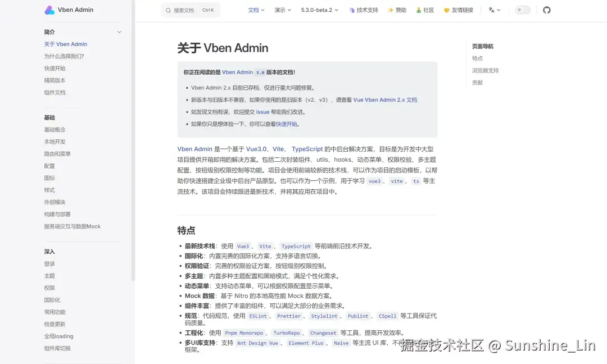Viewport: 607px width, 364px height.
Task: Open 样式 sidebar page
Action: click(x=49, y=190)
